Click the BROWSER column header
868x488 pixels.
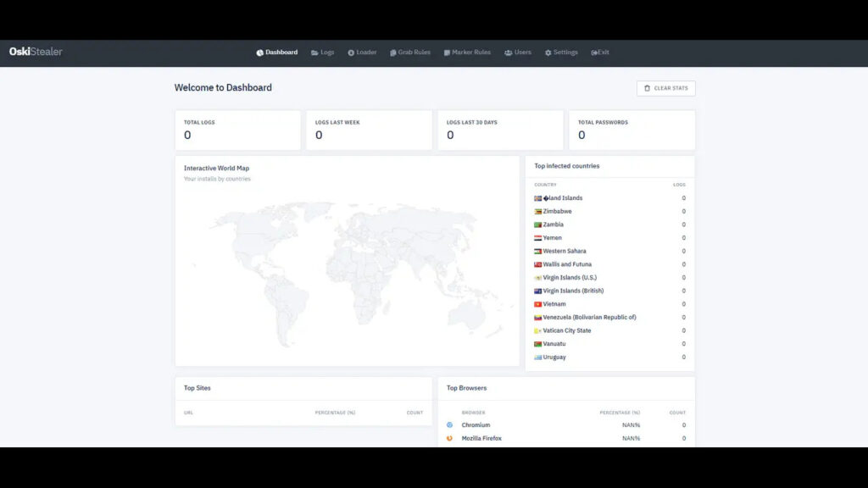tap(473, 413)
